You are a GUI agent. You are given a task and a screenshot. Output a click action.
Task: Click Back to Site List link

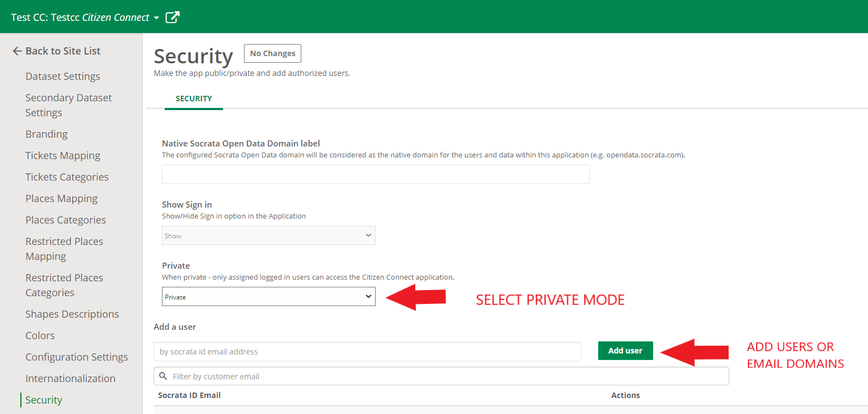click(x=63, y=51)
